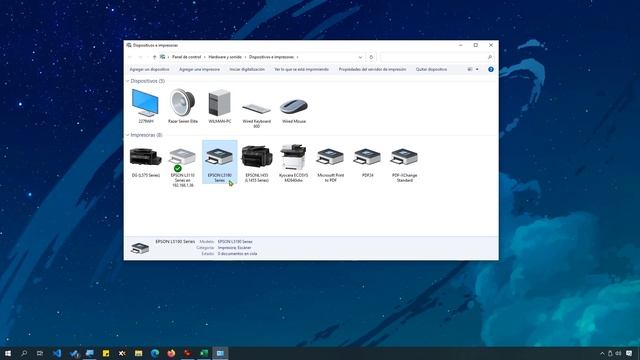Select the EPSON L3100 Series printer icon
Screen dimensions: 640x360
(x=220, y=157)
